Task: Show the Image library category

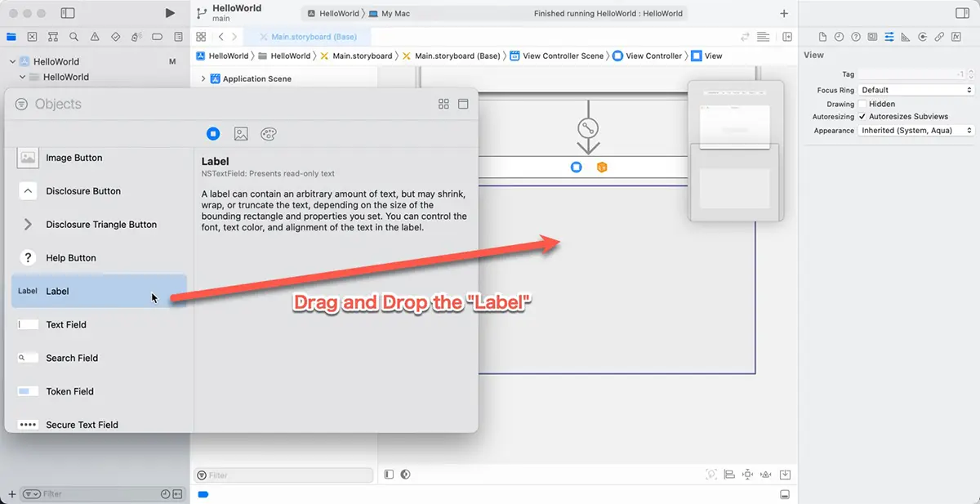Action: pyautogui.click(x=241, y=134)
